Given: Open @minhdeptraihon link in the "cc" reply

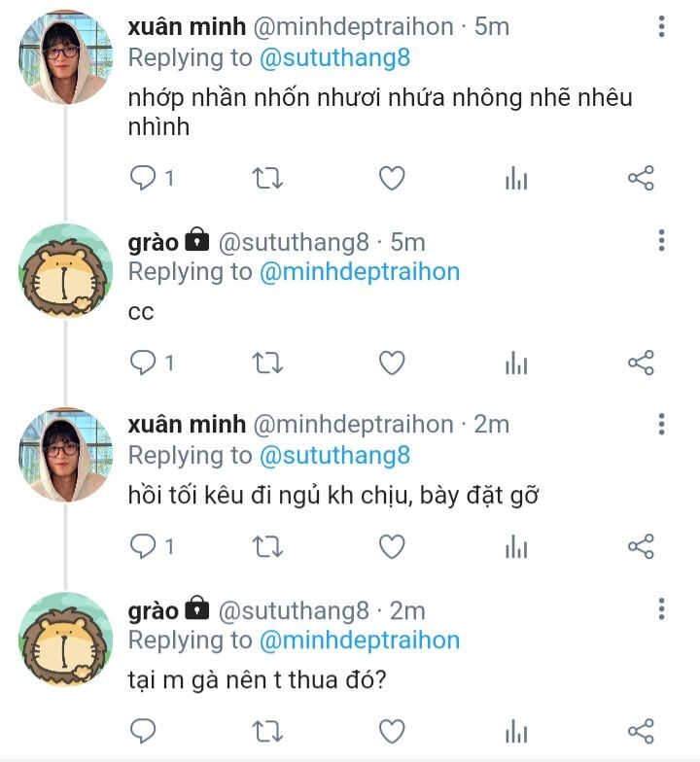Looking at the screenshot, I should pyautogui.click(x=359, y=272).
